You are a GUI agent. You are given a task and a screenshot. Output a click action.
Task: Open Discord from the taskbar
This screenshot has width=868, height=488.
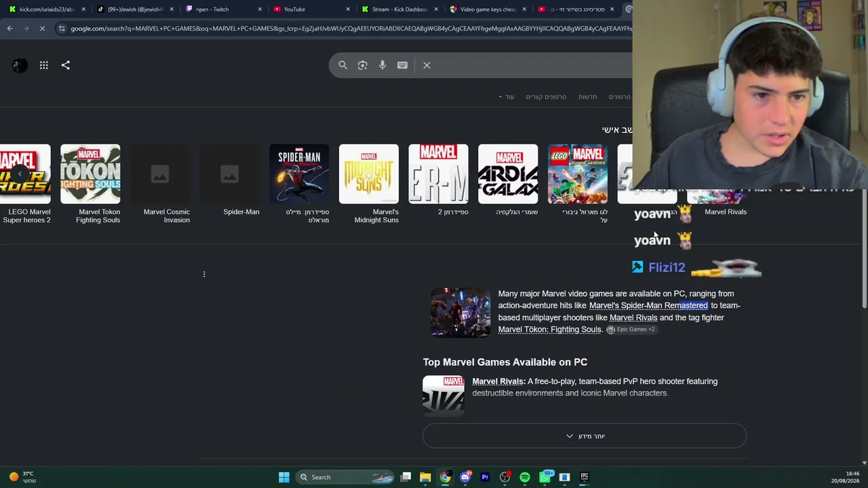pyautogui.click(x=465, y=477)
